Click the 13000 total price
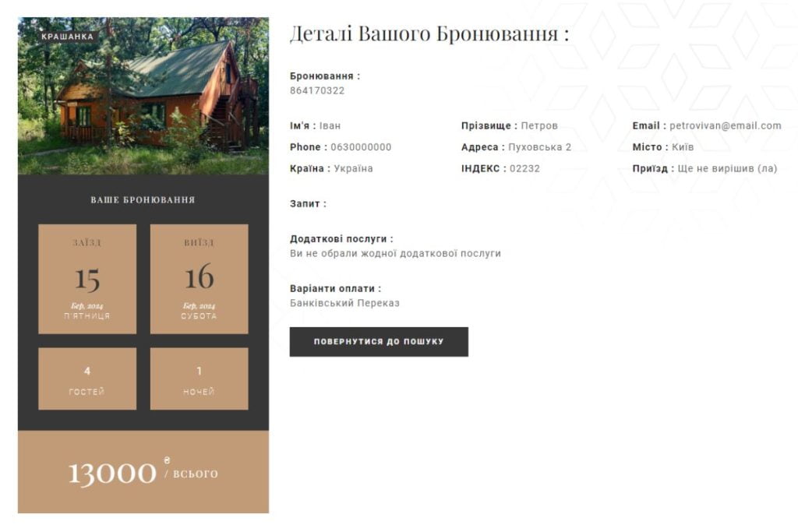This screenshot has width=798, height=532. pos(114,473)
